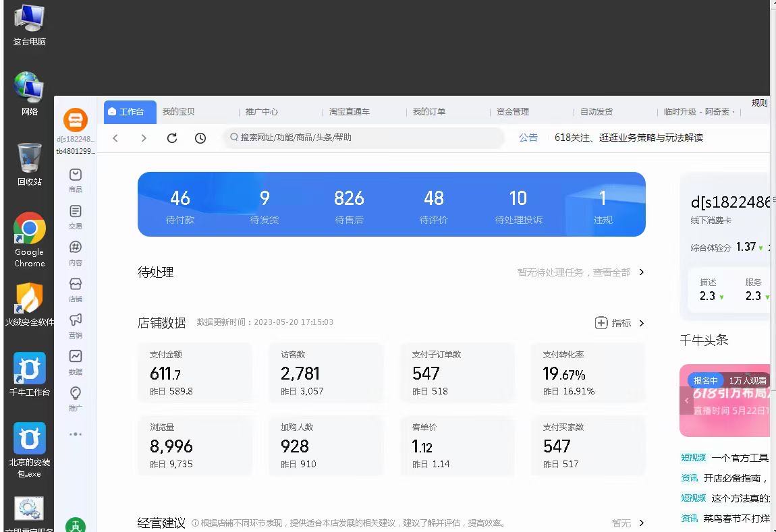Open the 商品 sidebar icon
Viewport: 776px width, 532px height.
click(75, 180)
